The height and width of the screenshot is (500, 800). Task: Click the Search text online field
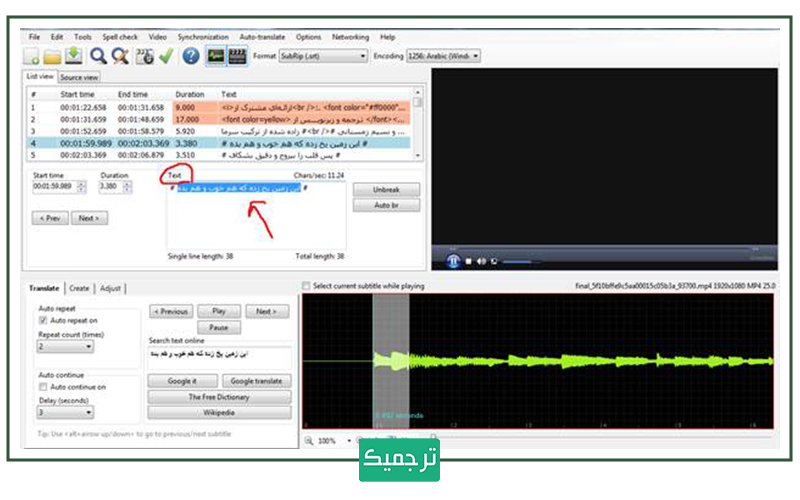(219, 358)
